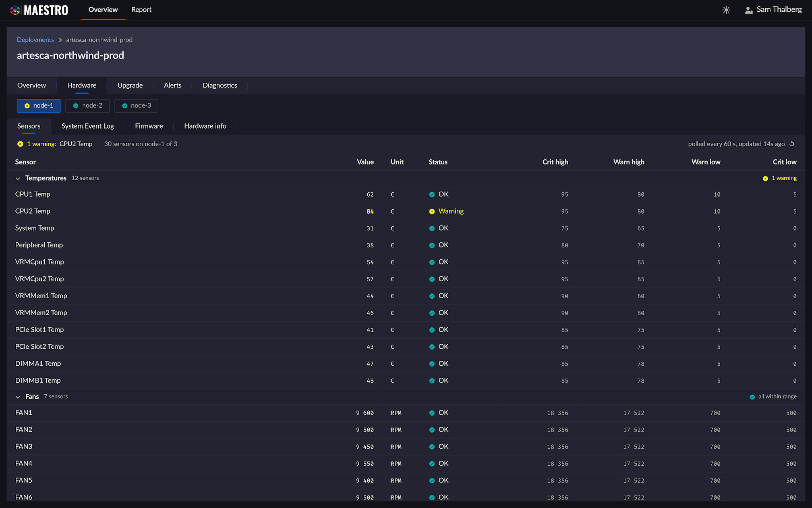Click the Maestro logo icon
Screen dimensions: 812x508
click(x=15, y=10)
